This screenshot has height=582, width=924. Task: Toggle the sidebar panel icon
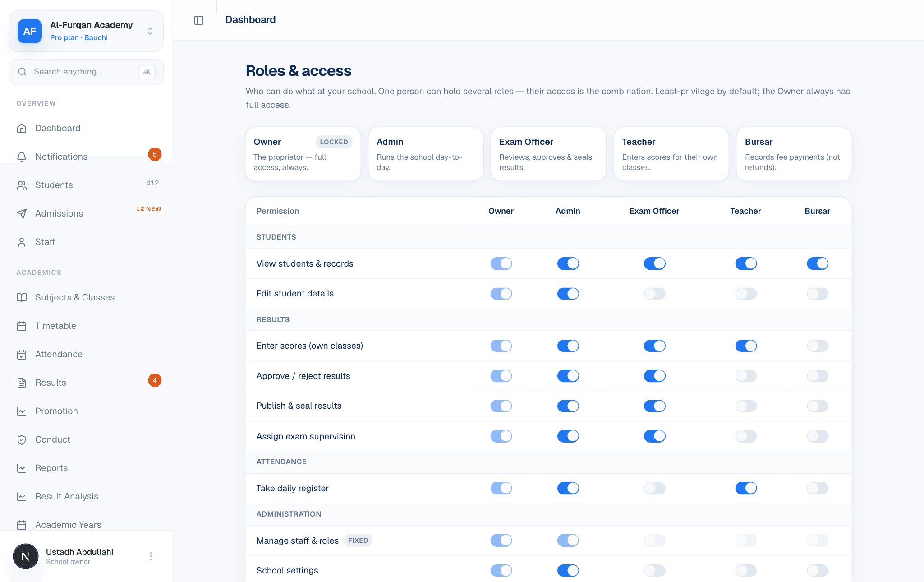(x=199, y=20)
